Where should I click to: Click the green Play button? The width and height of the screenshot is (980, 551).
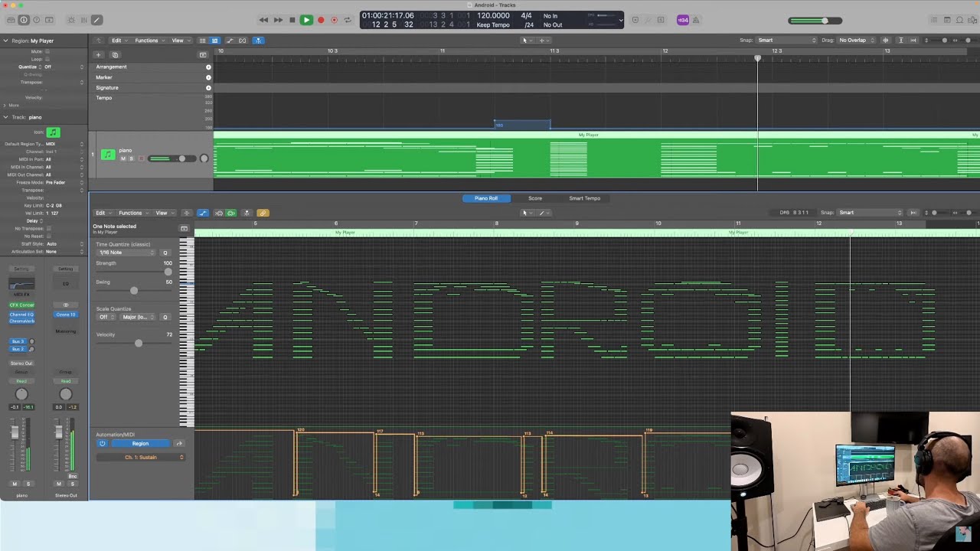click(306, 20)
